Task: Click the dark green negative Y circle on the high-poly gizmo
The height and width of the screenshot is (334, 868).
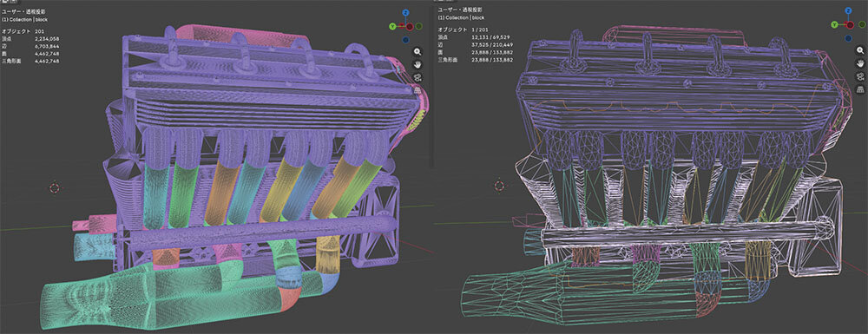Action: pyautogui.click(x=418, y=26)
